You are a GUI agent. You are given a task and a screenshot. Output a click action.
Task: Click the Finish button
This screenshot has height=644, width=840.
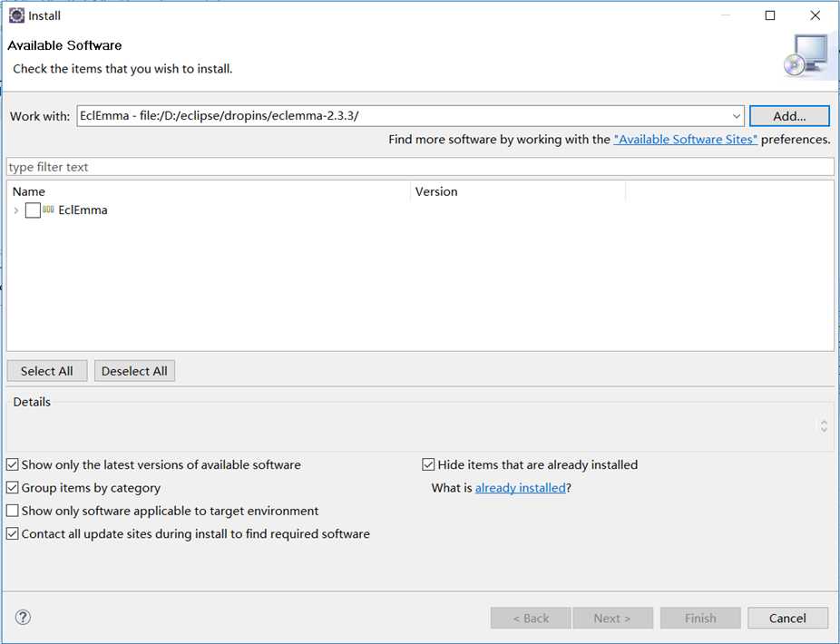[700, 619]
